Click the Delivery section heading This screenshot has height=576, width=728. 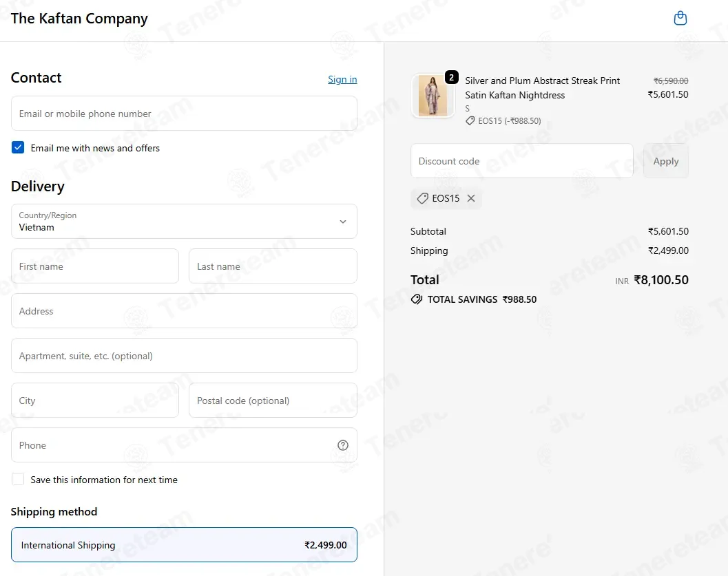pyautogui.click(x=38, y=186)
